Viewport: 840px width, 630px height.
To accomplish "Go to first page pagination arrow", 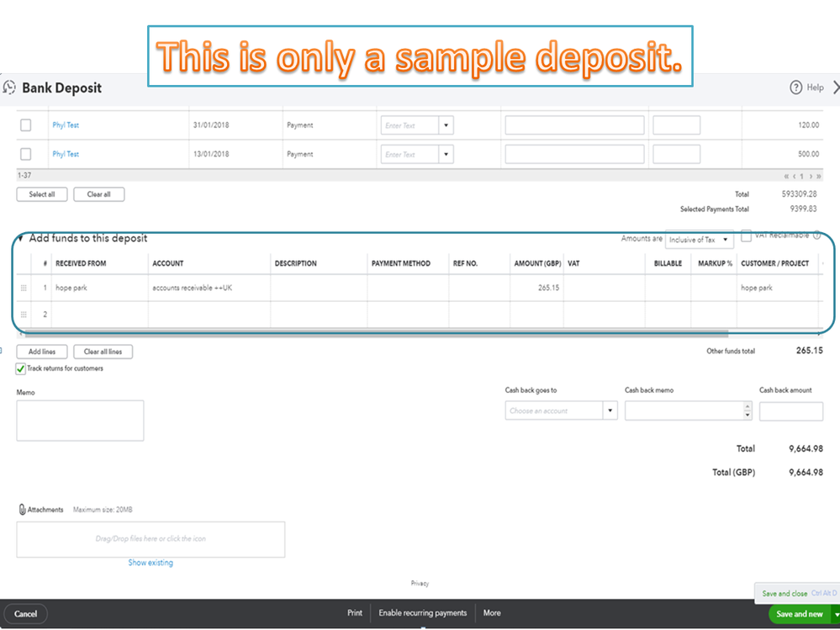I will click(786, 176).
